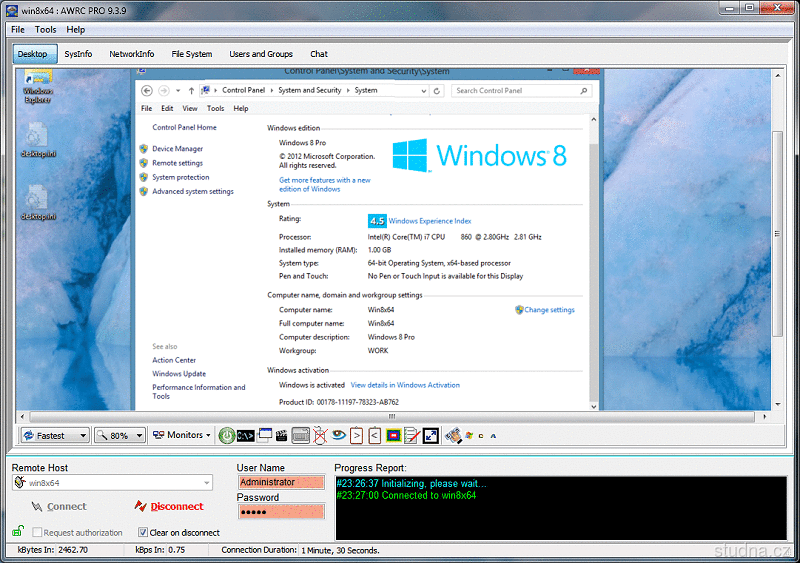Click the crossed-out mouse icon
This screenshot has width=800, height=563.
[x=320, y=435]
